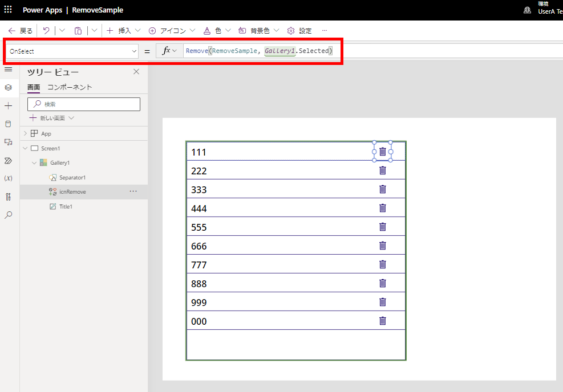
Task: Click the trash icon in row 888
Action: (383, 283)
